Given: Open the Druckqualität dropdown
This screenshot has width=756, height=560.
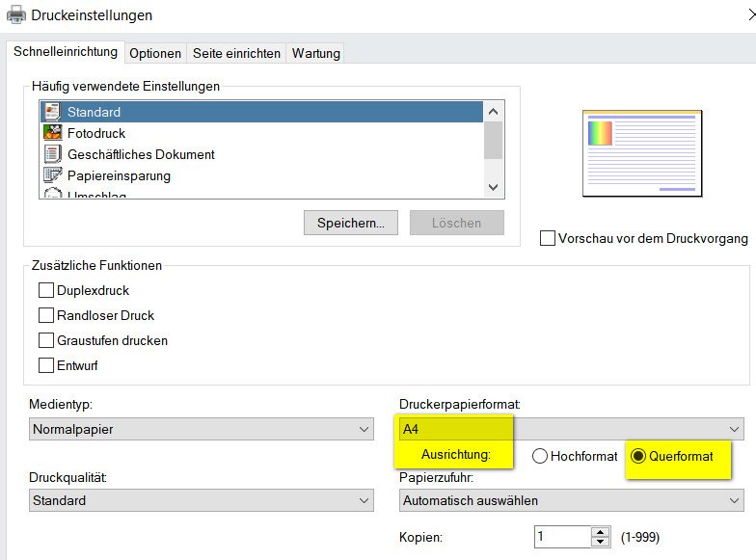Looking at the screenshot, I should [201, 500].
